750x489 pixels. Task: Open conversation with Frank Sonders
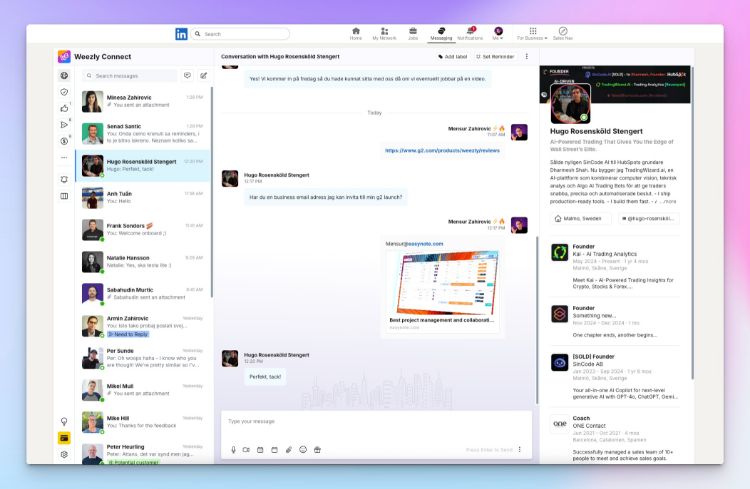(x=143, y=230)
